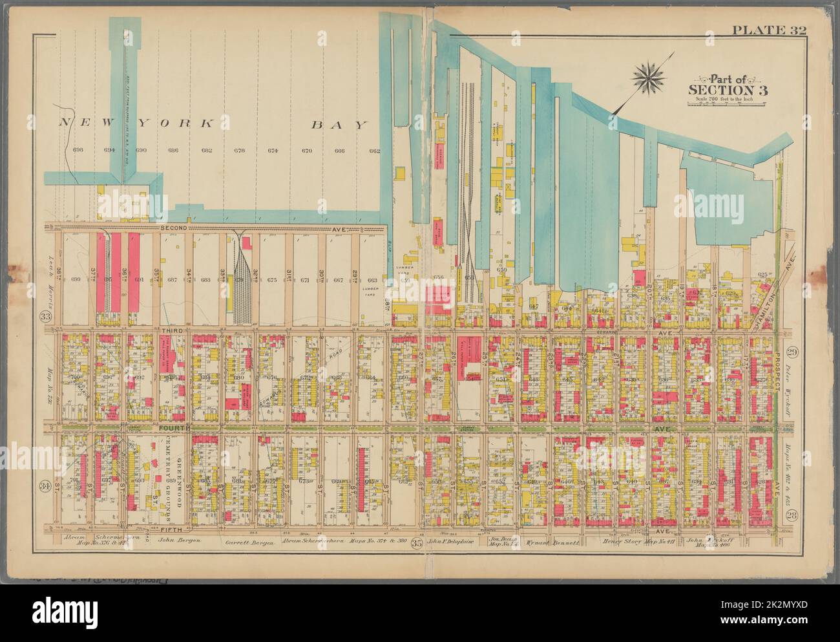Click circled plate number 35

417,544
